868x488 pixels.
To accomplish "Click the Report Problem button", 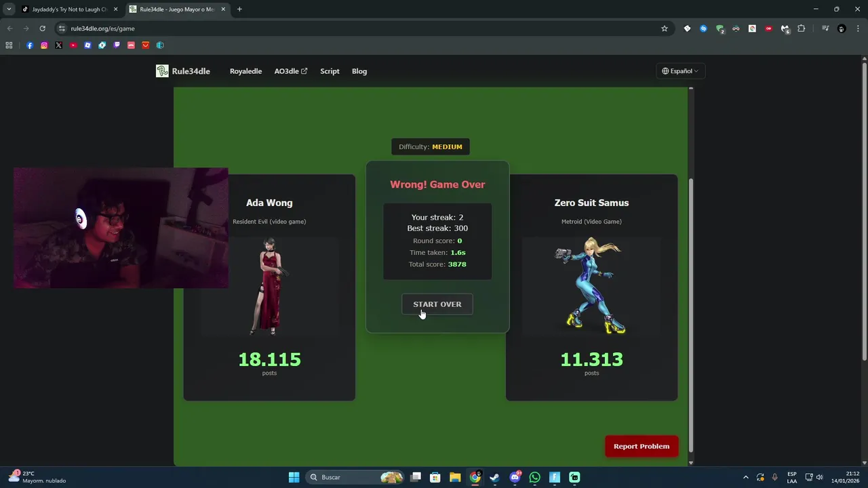I will [642, 446].
